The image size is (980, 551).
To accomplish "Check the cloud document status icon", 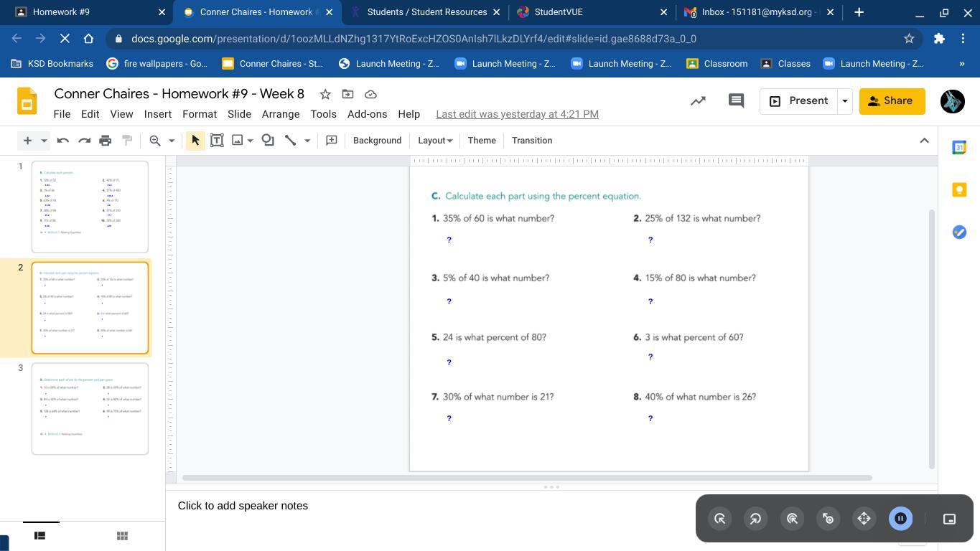I will (x=371, y=94).
